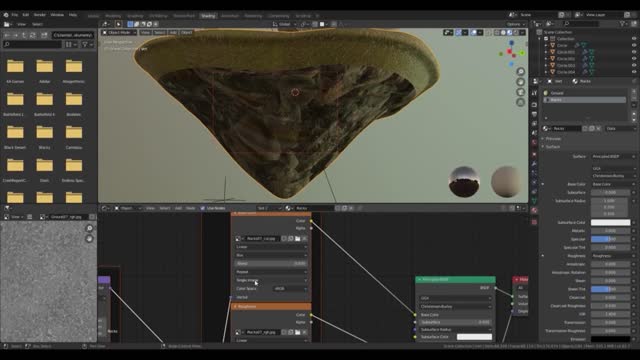Viewport: 640px width, 360px height.
Task: Switch to the Layout workspace tab
Action: pyautogui.click(x=93, y=16)
